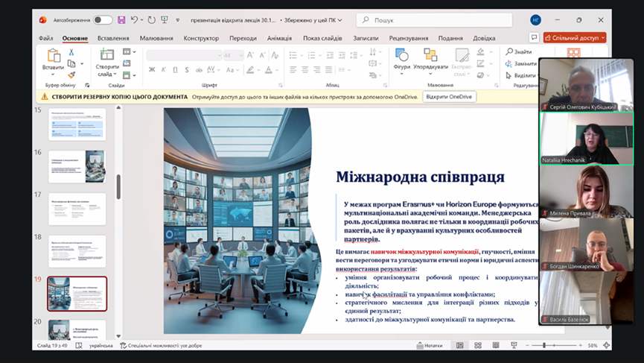Click the Знайти find button

coord(519,52)
